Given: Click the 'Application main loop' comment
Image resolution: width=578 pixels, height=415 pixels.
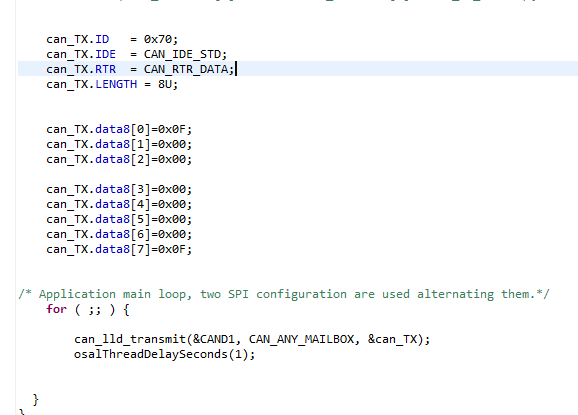Looking at the screenshot, I should (x=284, y=294).
